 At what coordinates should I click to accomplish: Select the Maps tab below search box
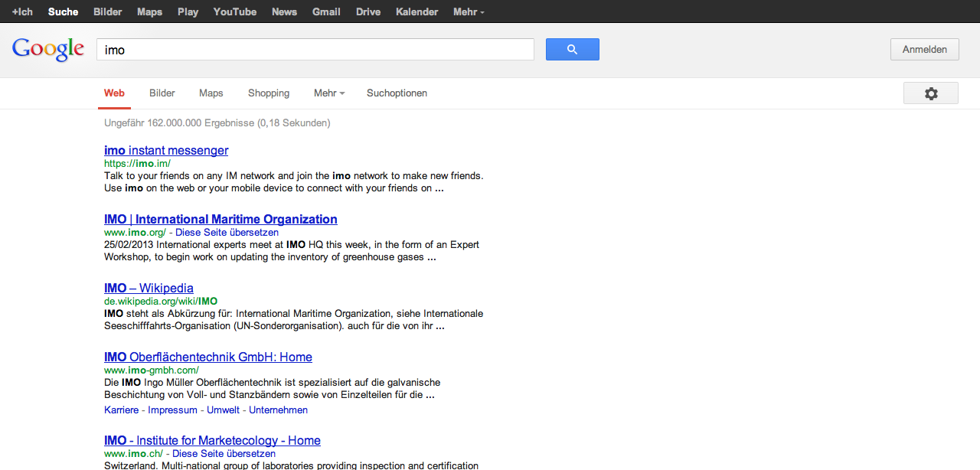[211, 93]
